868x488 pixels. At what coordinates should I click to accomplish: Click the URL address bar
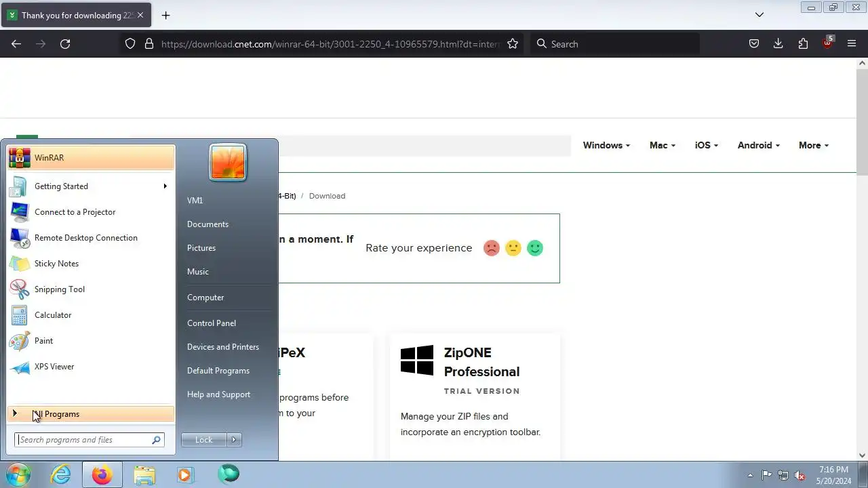pyautogui.click(x=330, y=44)
